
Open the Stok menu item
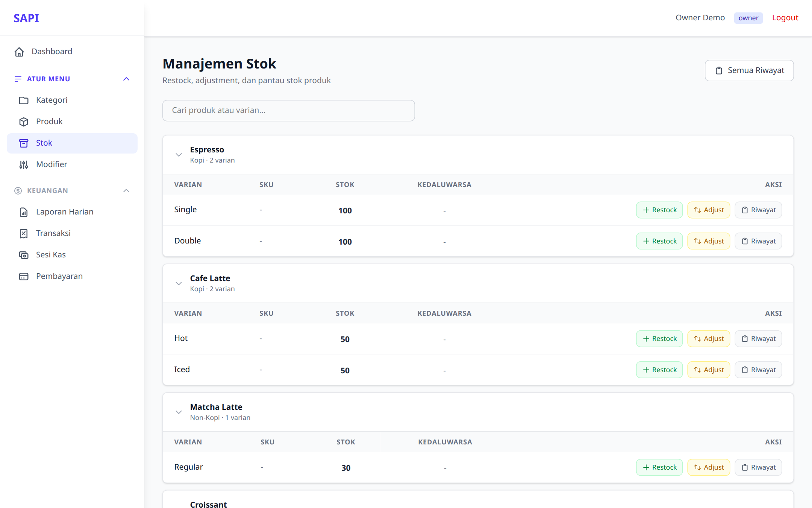pos(72,143)
